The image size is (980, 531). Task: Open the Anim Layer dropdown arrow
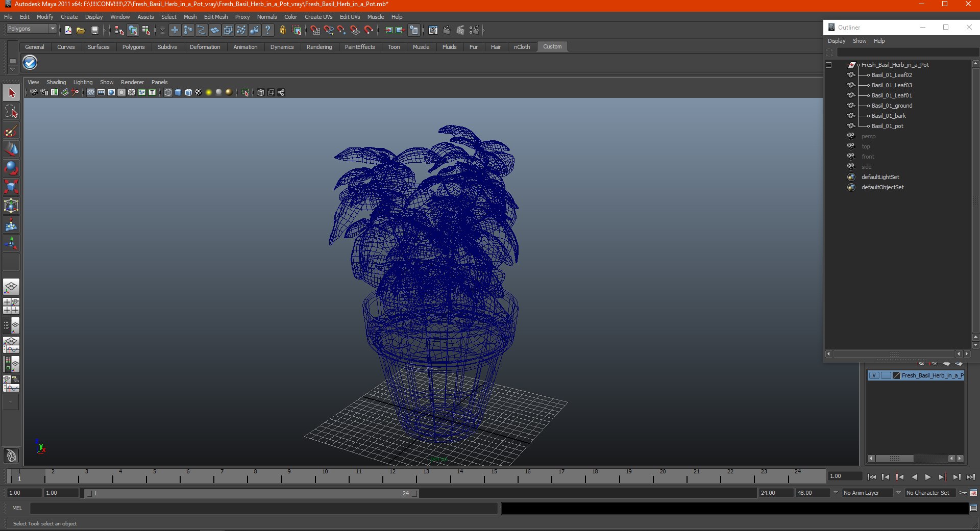tap(836, 493)
